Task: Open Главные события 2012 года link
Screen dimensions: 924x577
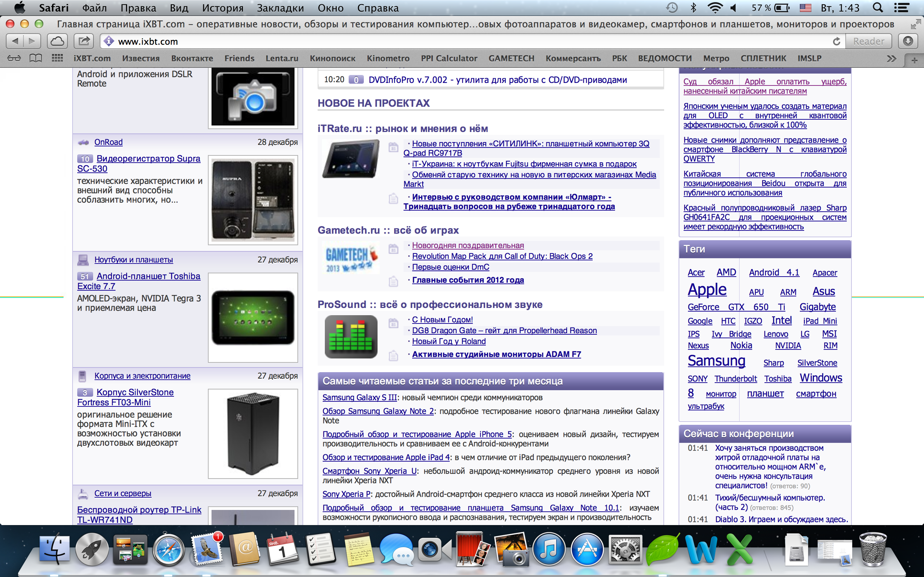Action: (x=468, y=280)
